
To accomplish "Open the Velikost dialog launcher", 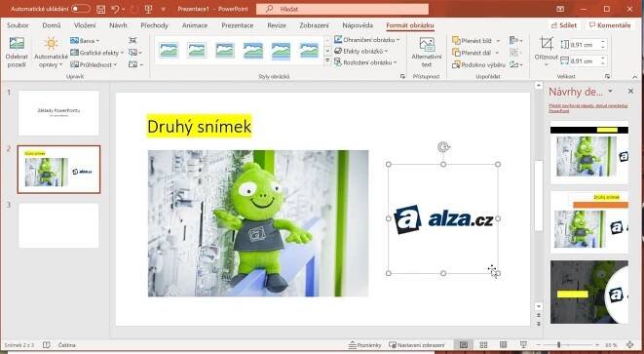I will pos(607,76).
